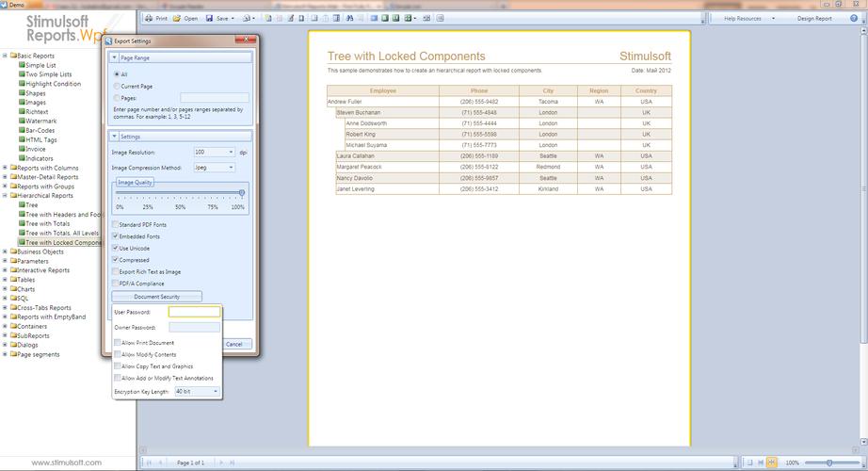
Task: Collapse the Page Range section
Action: (115, 57)
